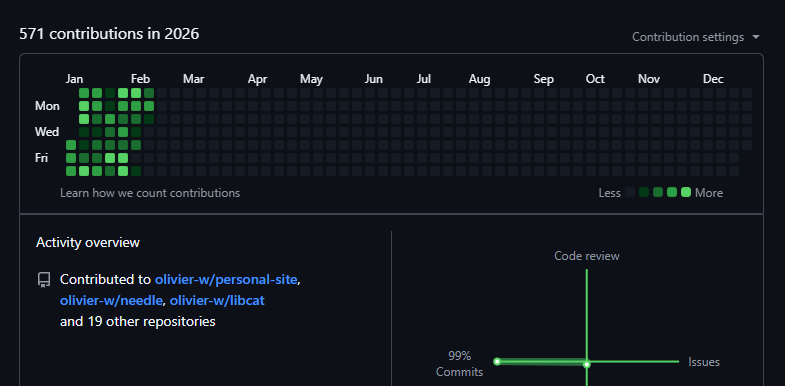
Task: Click the commits data point on the activity chart
Action: 497,361
